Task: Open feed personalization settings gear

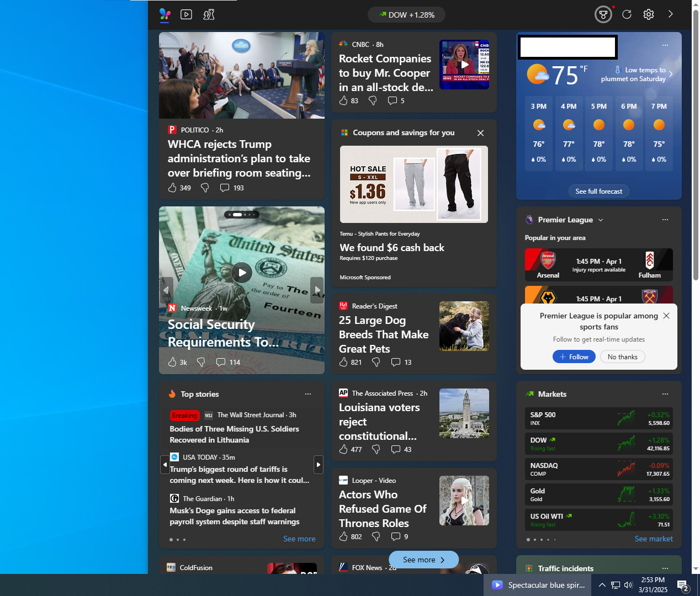Action: point(649,14)
